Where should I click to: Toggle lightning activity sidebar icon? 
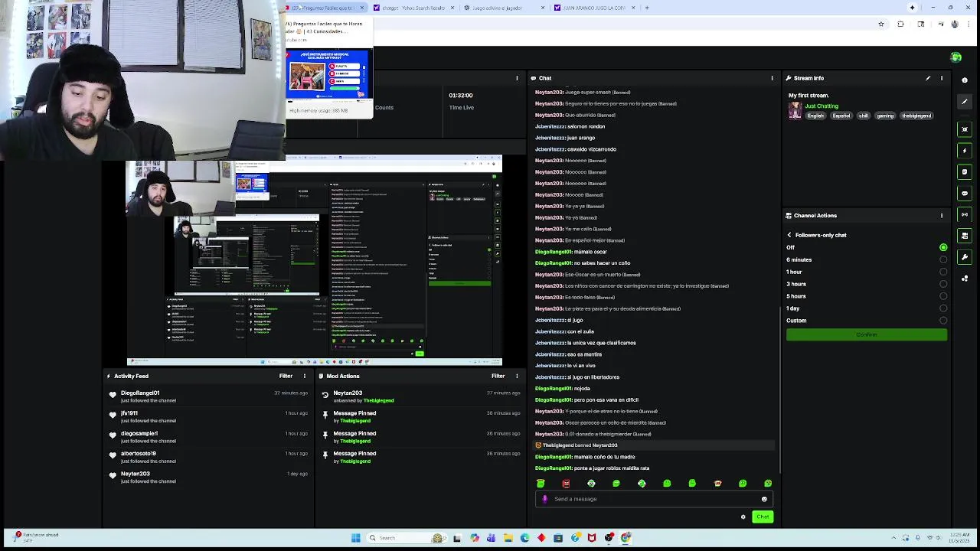tap(965, 151)
